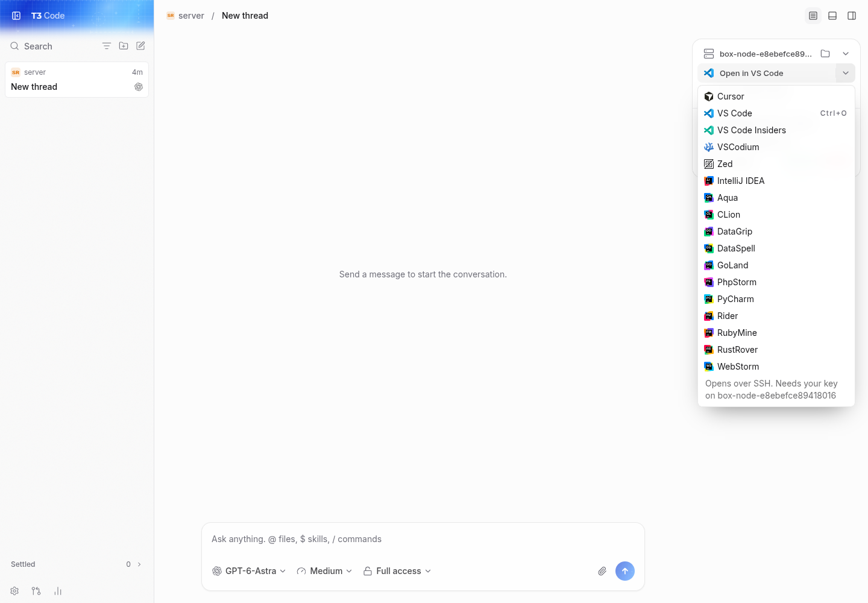Click the server icon beside box-node-e8ebefce89
Screen dimensions: 868x603
pos(709,54)
